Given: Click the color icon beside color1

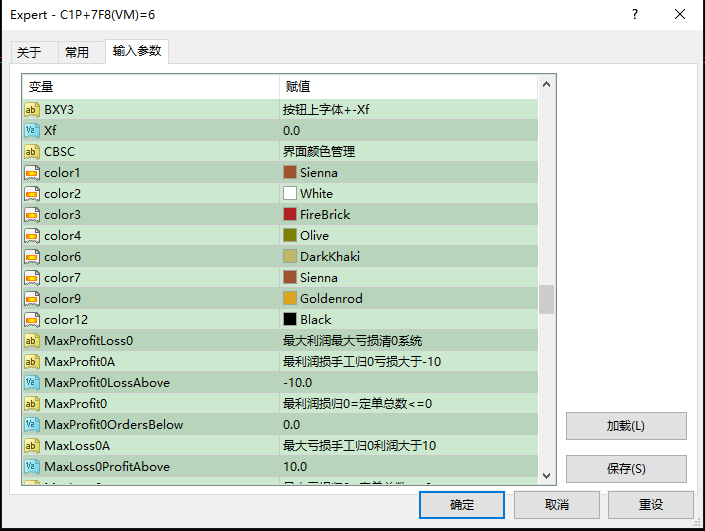Looking at the screenshot, I should pos(31,173).
